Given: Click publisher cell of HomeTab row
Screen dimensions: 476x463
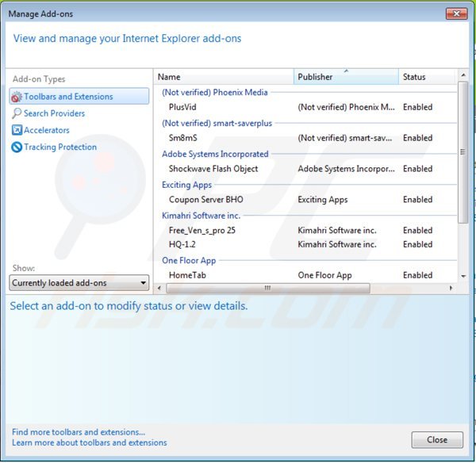Looking at the screenshot, I should tap(324, 275).
